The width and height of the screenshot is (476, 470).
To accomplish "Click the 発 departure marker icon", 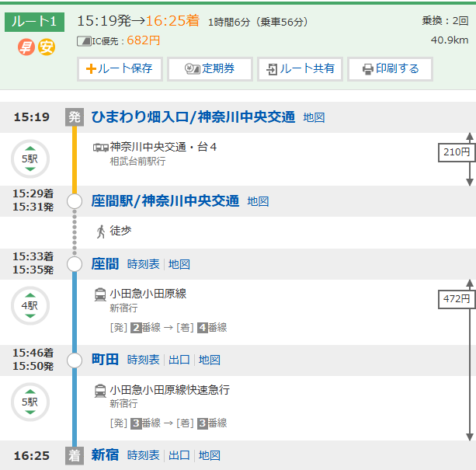I will [75, 117].
